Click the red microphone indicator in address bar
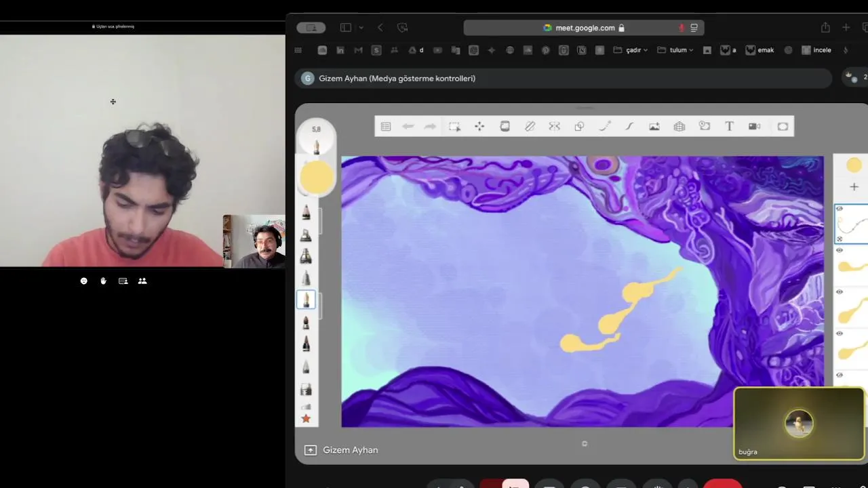Viewport: 868px width, 488px height. (x=682, y=28)
